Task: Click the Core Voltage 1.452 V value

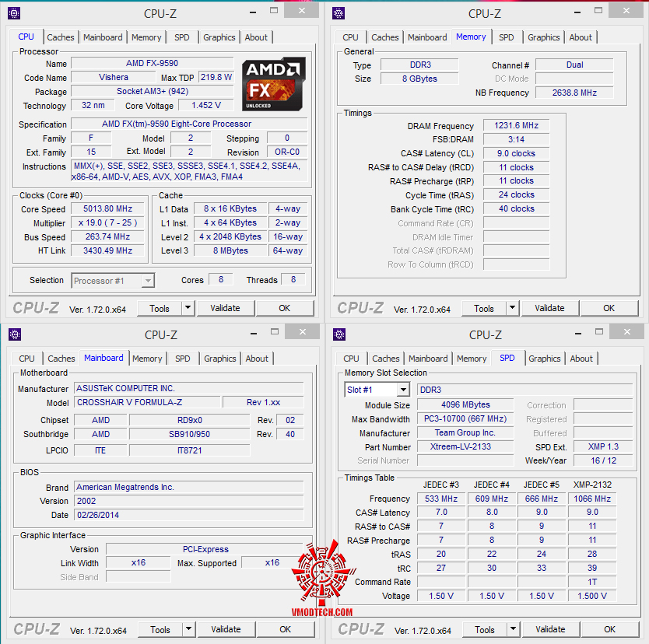Action: tap(206, 106)
